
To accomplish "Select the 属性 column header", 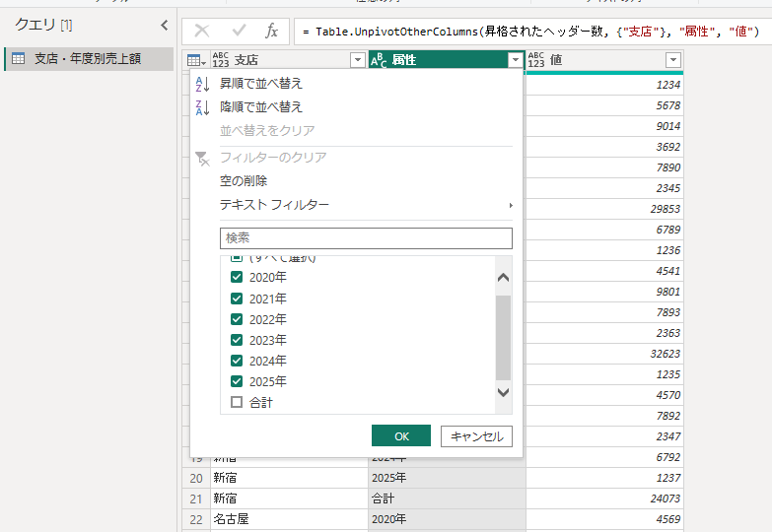I will coord(447,60).
